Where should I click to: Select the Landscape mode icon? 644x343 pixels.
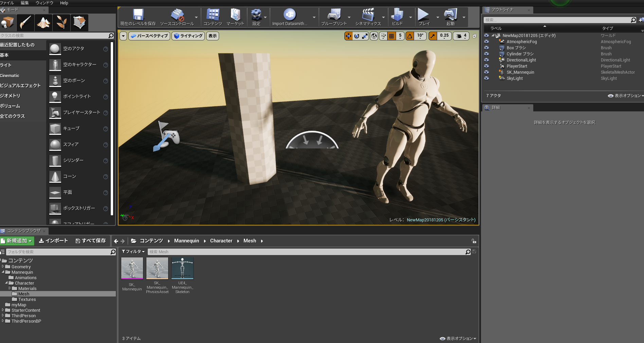tap(43, 23)
